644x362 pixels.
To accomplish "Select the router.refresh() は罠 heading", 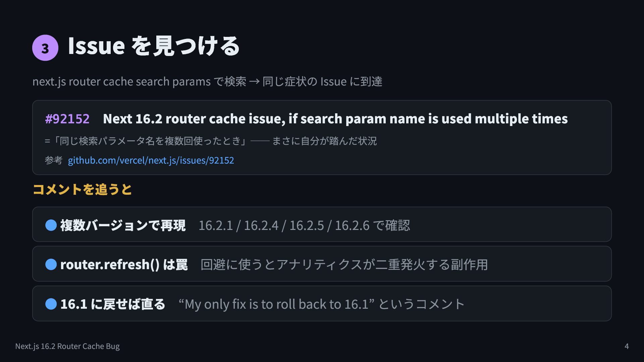I will click(x=124, y=264).
